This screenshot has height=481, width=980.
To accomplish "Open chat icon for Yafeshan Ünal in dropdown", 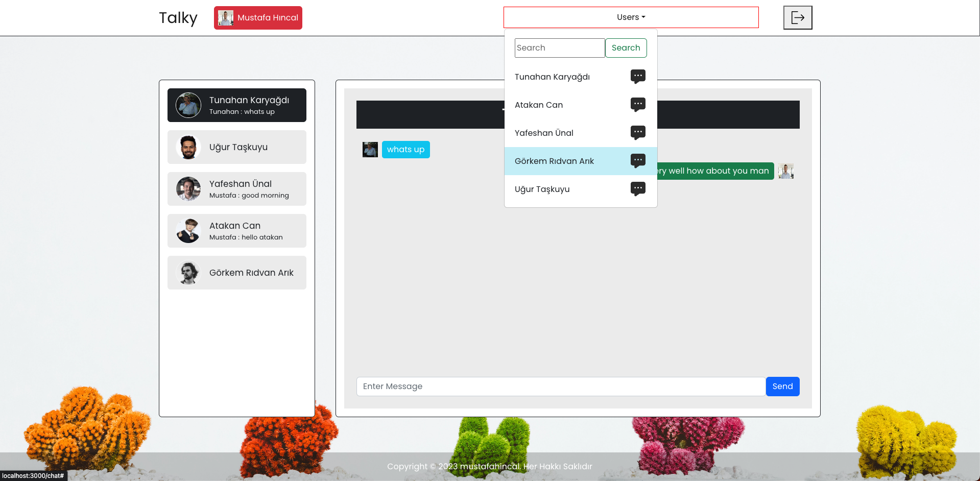I will [638, 133].
